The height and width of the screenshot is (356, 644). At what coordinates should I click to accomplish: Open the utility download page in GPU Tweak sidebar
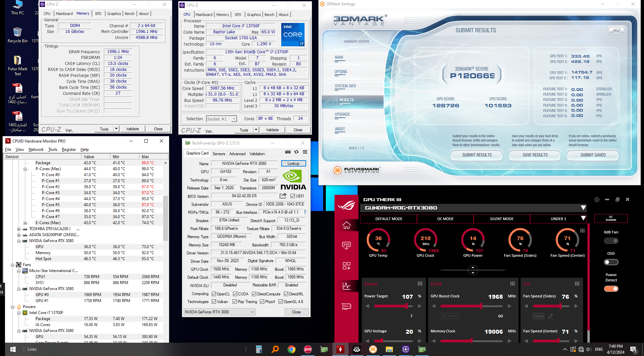(346, 266)
